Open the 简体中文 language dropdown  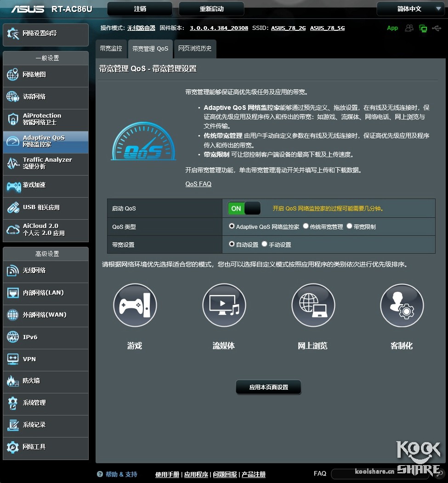click(412, 9)
